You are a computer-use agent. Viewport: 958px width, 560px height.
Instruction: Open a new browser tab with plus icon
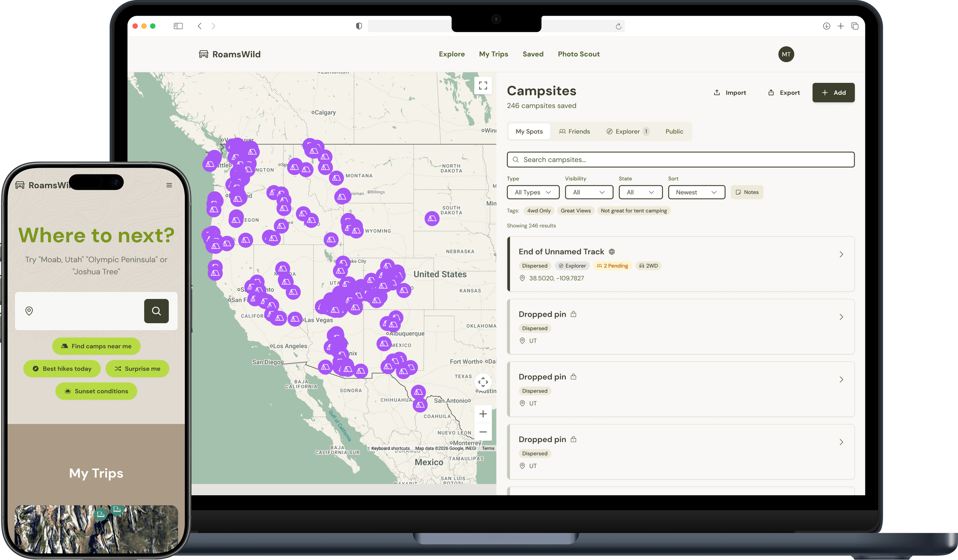[x=841, y=26]
